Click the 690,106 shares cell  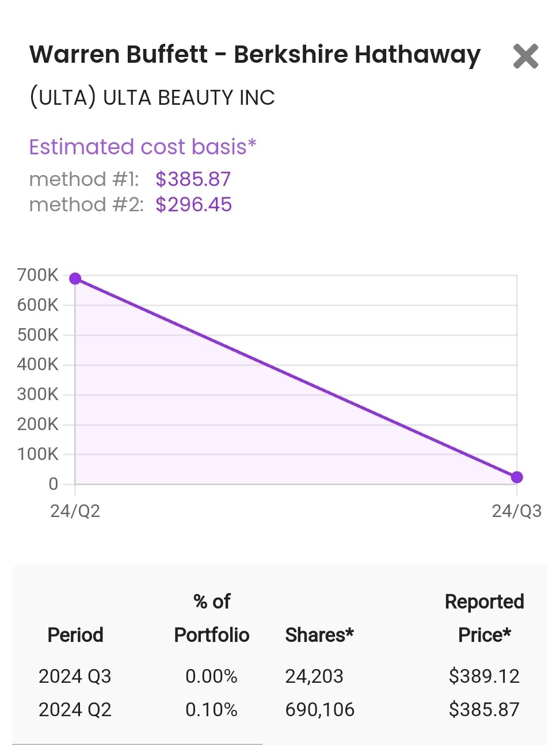320,709
